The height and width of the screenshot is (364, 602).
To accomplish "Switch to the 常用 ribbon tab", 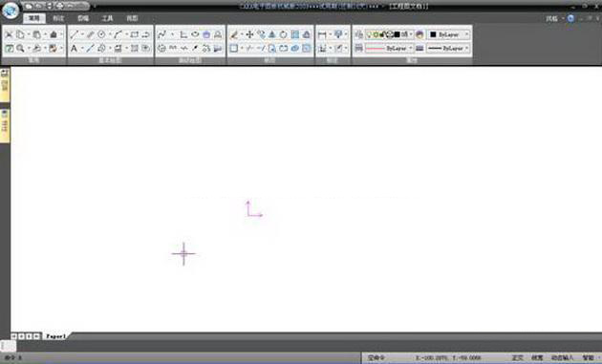I will tap(34, 18).
